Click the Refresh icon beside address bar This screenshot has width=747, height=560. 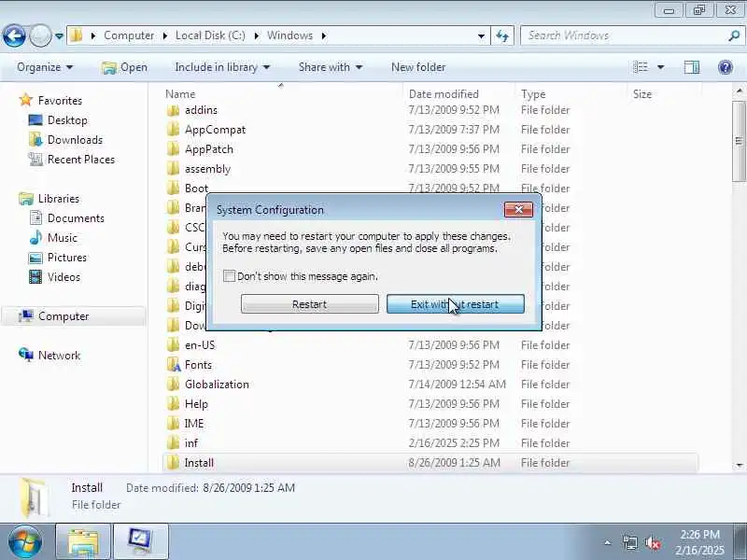click(502, 35)
